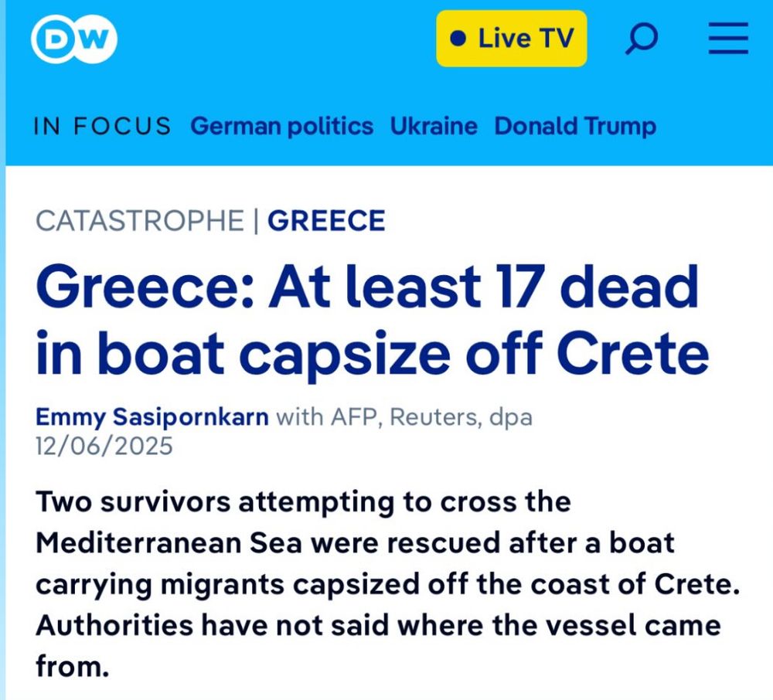Open the Live TV stream
Screen dimensions: 773x700
[x=510, y=38]
